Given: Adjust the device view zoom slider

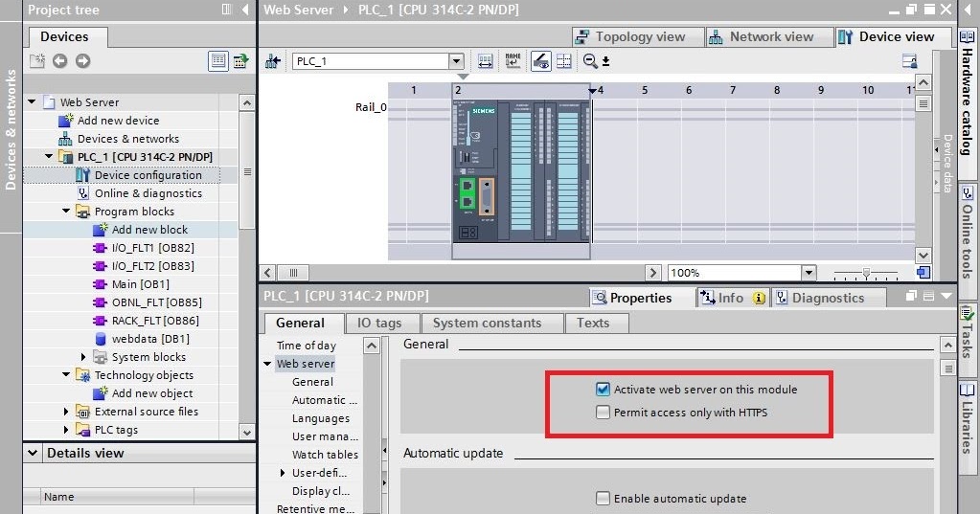Looking at the screenshot, I should [x=866, y=273].
